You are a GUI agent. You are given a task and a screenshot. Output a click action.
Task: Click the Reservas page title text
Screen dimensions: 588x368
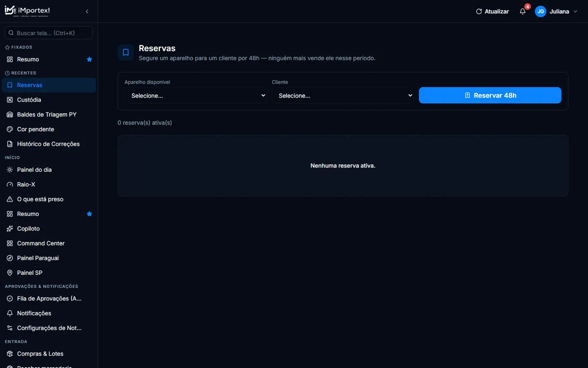point(157,48)
